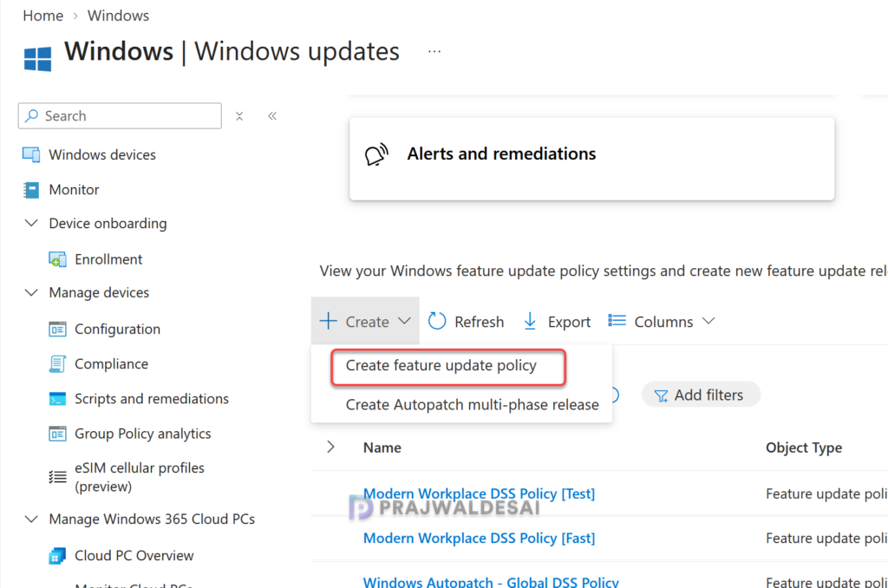Open Modern Workplace DSS Policy [Test]
The width and height of the screenshot is (888, 588).
pyautogui.click(x=479, y=493)
